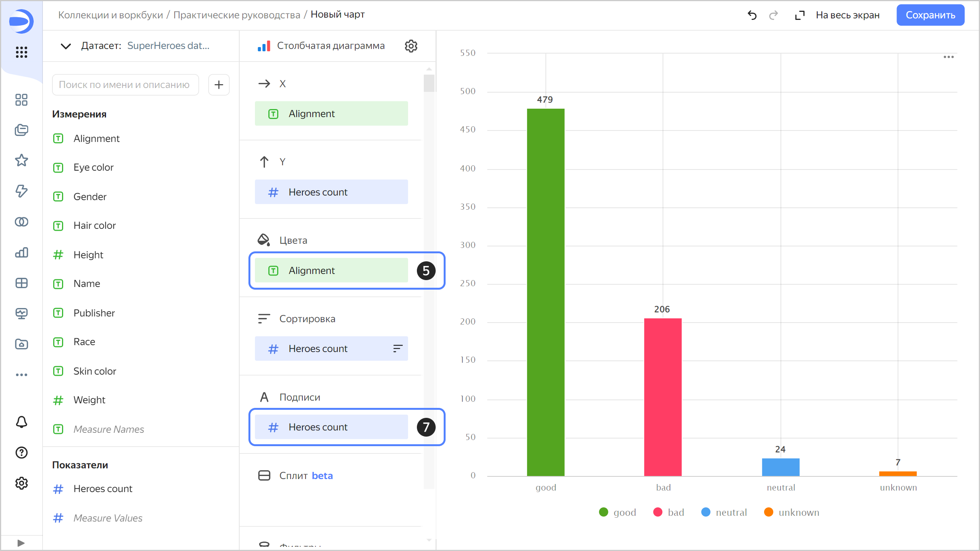This screenshot has height=551, width=980.
Task: Open the SuperHeroes dataset link
Action: coord(168,46)
